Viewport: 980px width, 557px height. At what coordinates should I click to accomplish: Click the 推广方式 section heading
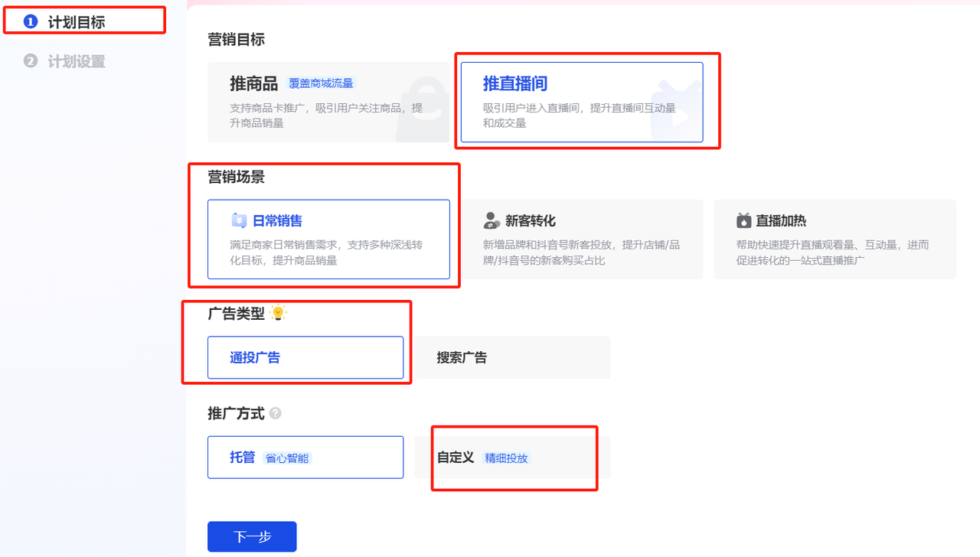click(237, 413)
